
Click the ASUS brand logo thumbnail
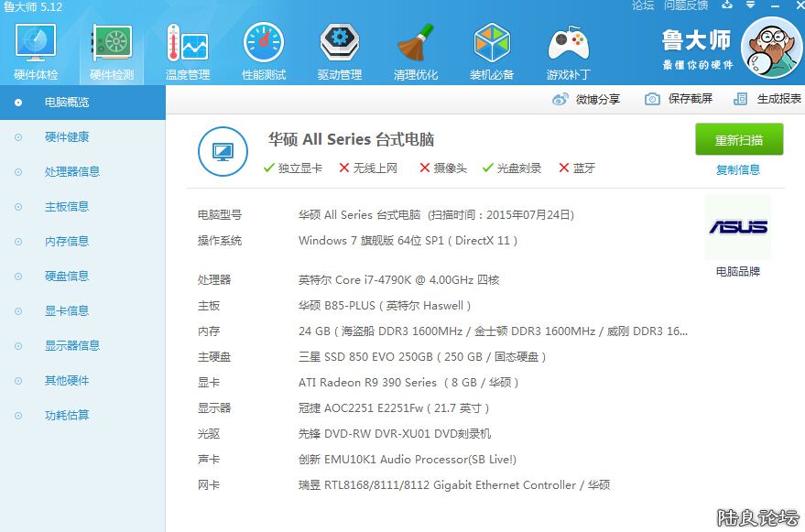(x=738, y=227)
